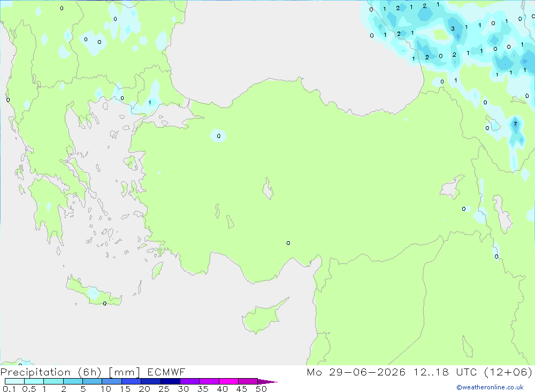Click legend label '35'
This screenshot has height=392, width=535.
tap(203, 389)
